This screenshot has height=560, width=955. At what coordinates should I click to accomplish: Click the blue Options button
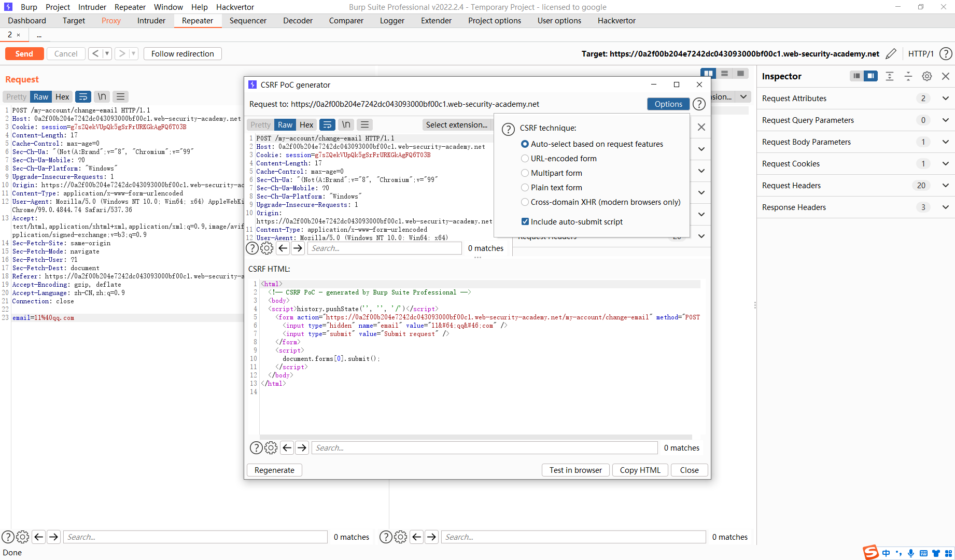668,104
